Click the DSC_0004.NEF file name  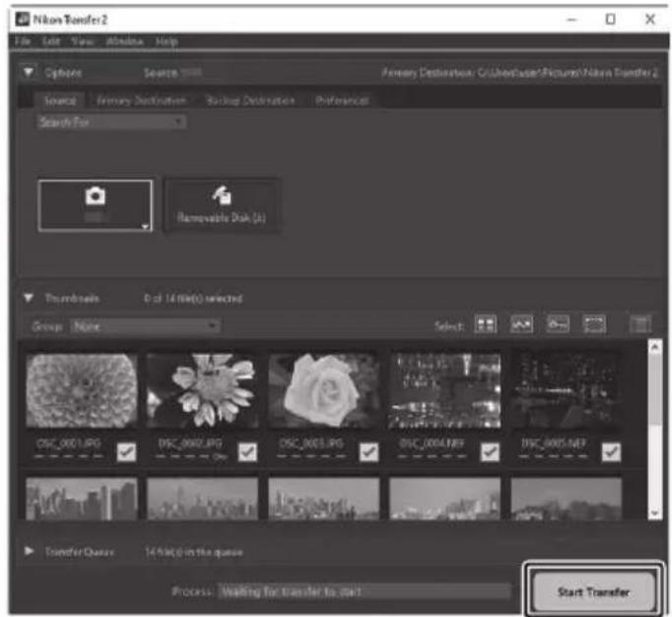pos(432,444)
